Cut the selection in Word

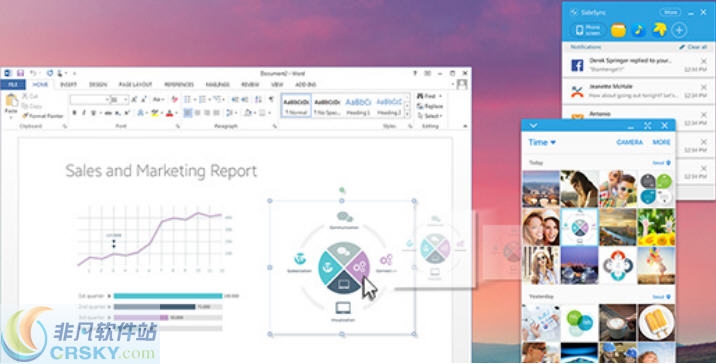coord(30,96)
